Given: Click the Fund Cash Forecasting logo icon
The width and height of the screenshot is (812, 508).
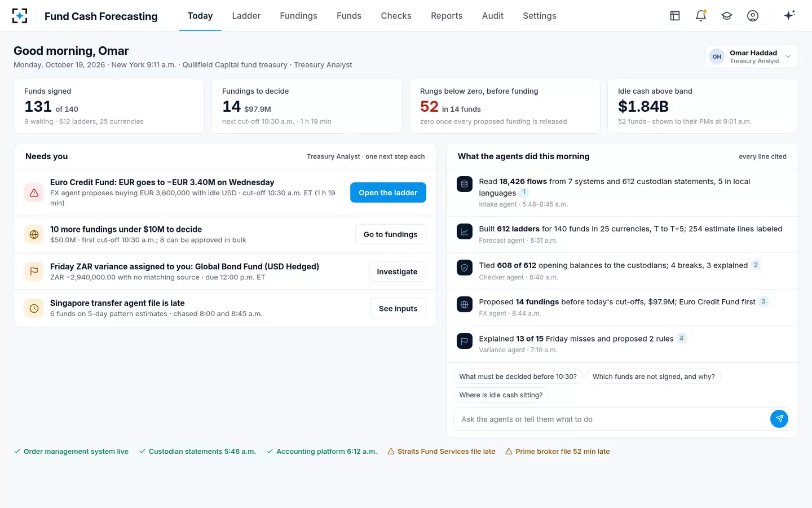Looking at the screenshot, I should (x=20, y=16).
